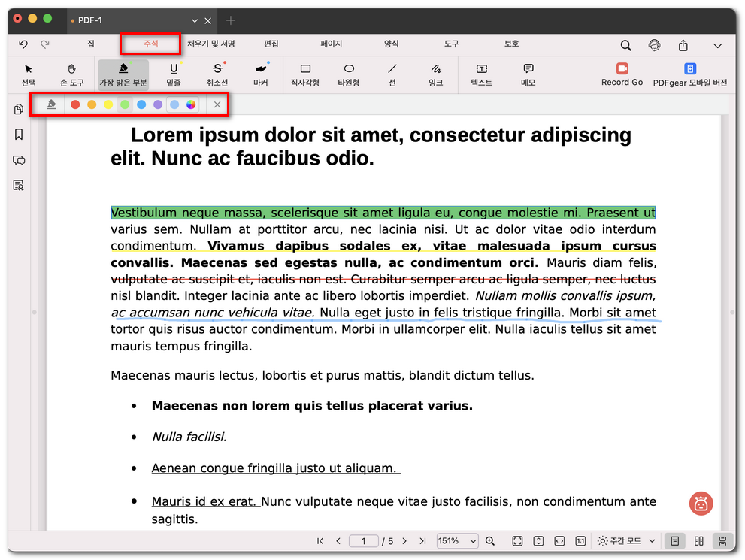Select the 취소선 strikethrough tool

[x=217, y=74]
